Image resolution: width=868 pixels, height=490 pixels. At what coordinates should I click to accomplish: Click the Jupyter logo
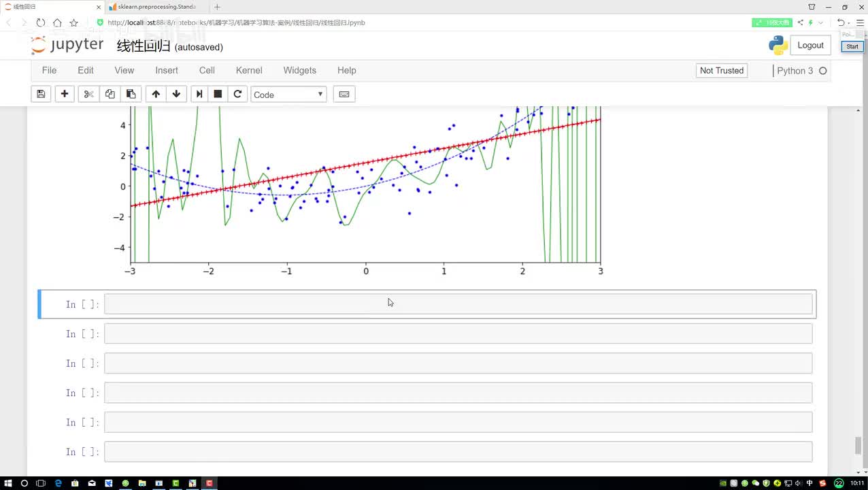(67, 45)
